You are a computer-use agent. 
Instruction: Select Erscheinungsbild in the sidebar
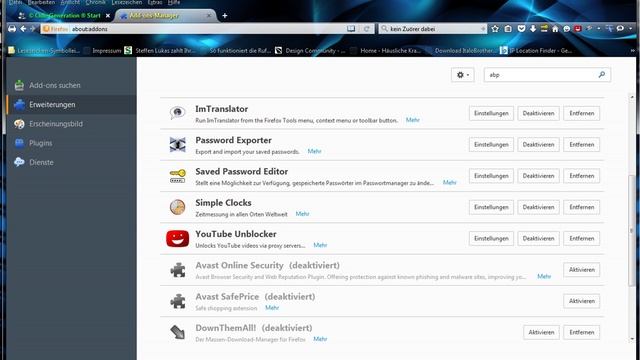coord(71,124)
